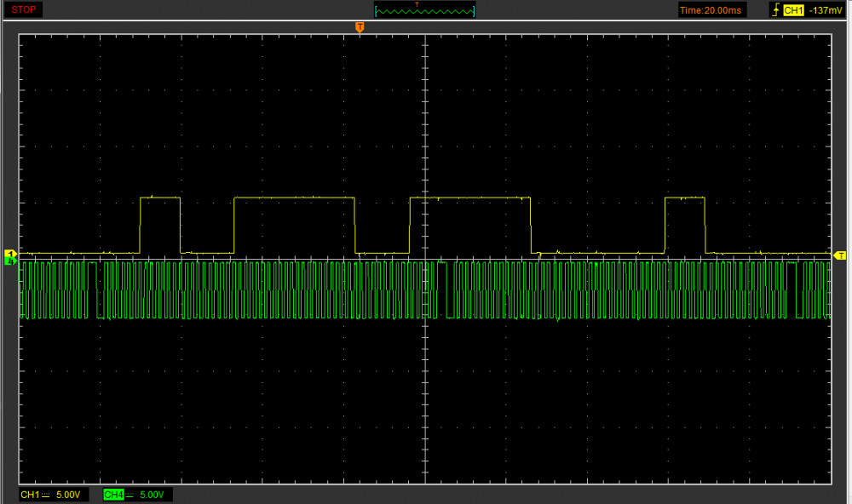Image resolution: width=852 pixels, height=504 pixels.
Task: Click the yellow channel 1 ground marker
Action: [x=10, y=254]
